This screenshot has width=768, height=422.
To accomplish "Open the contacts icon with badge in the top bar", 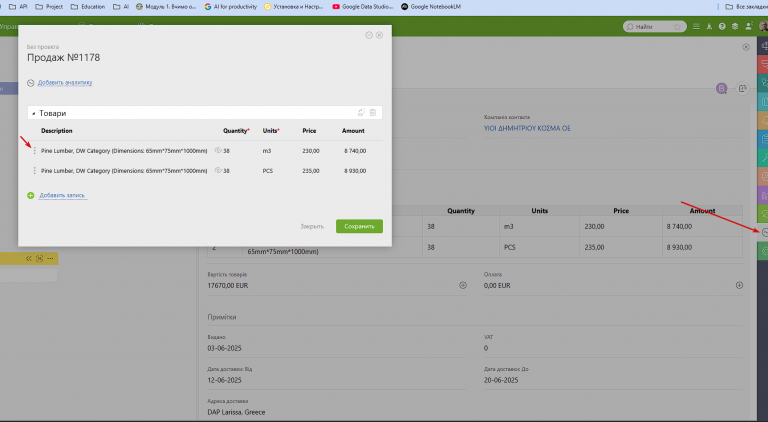I will click(748, 26).
